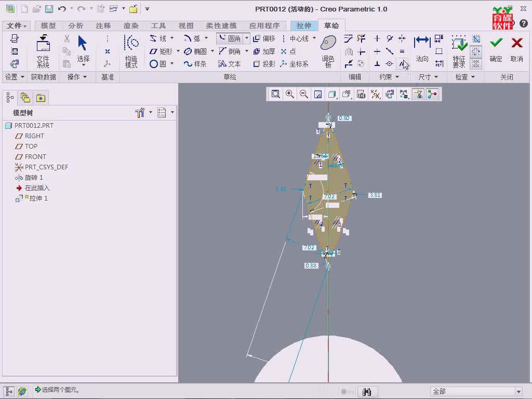Select the Coordinate System (坐标系) tool
Viewport: 532px width, 399px height.
click(295, 64)
